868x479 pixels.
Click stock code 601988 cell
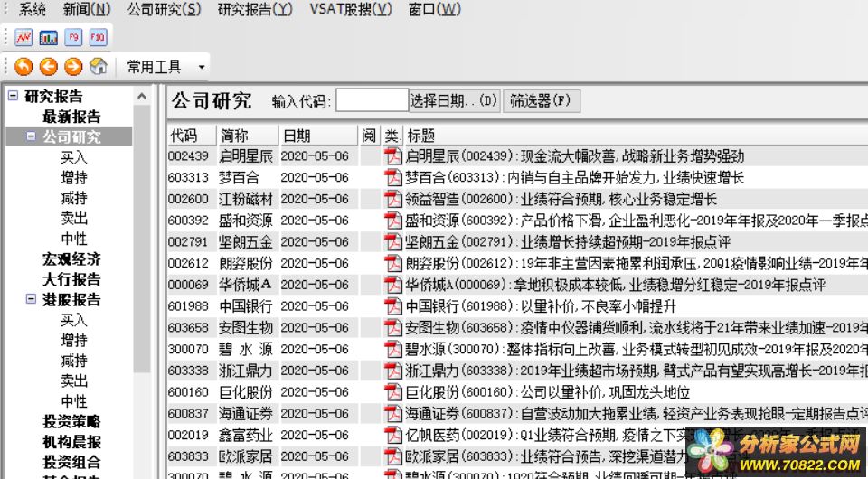point(188,306)
